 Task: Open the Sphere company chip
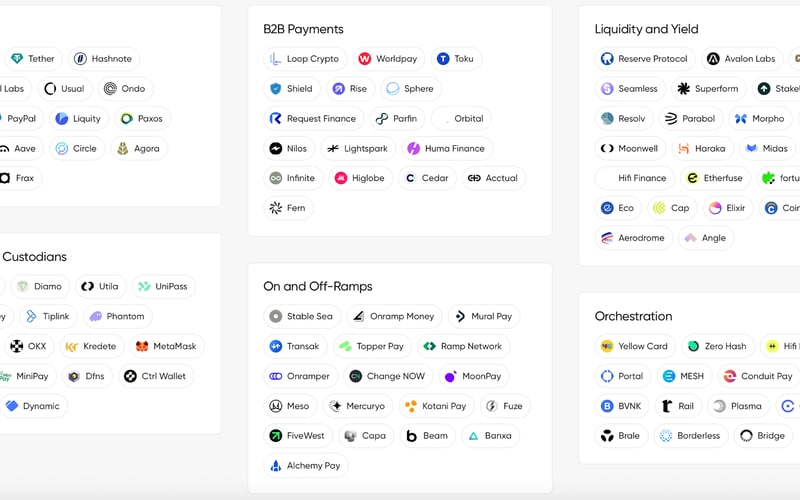pos(411,89)
